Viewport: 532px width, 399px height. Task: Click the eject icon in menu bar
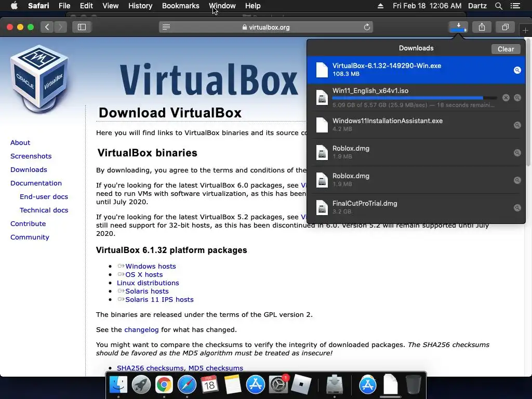(380, 6)
